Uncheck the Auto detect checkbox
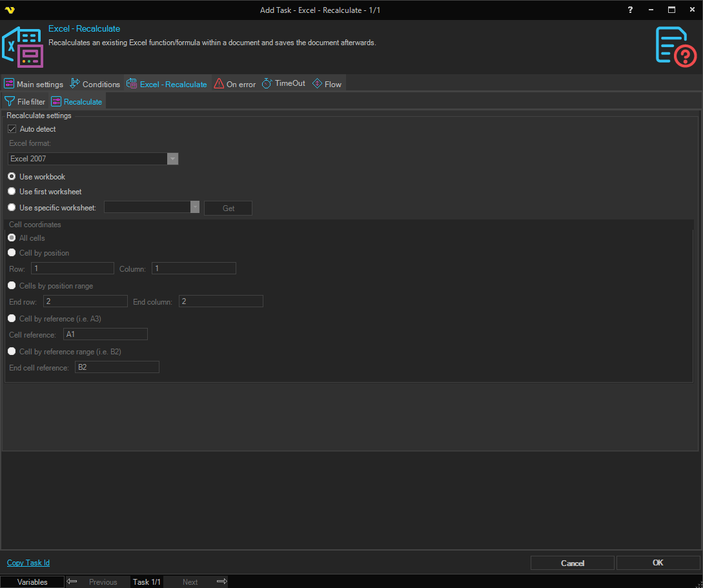703x588 pixels. tap(12, 129)
